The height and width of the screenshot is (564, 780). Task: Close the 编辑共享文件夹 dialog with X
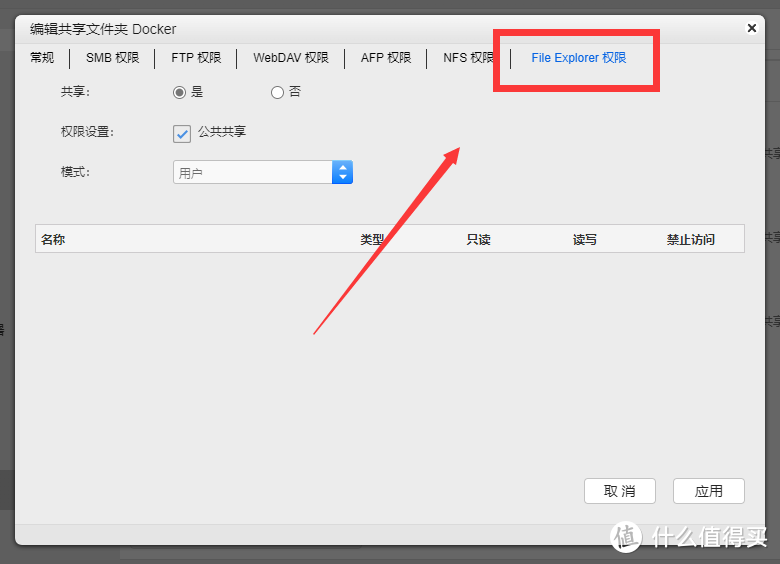752,28
